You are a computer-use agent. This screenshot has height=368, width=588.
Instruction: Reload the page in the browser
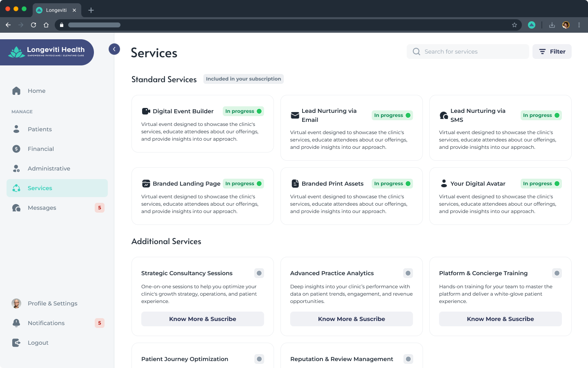[33, 25]
